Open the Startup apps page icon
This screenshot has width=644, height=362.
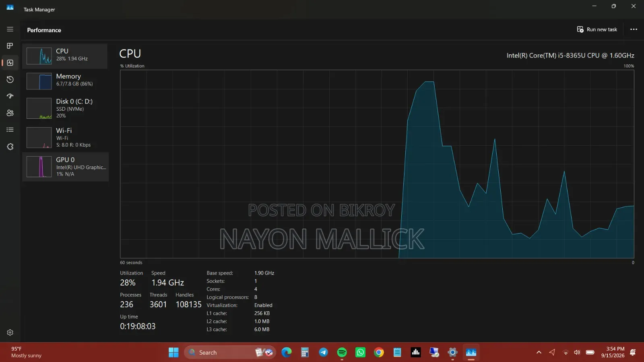10,96
